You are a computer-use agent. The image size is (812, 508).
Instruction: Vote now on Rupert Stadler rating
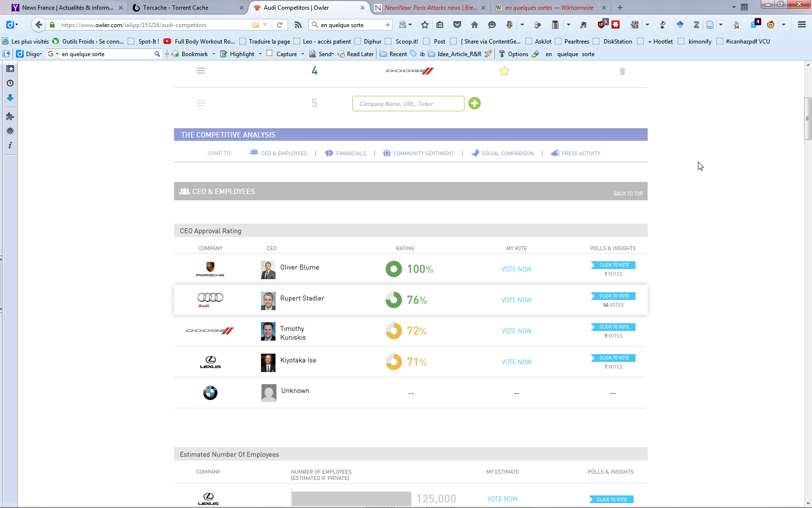[x=516, y=300]
